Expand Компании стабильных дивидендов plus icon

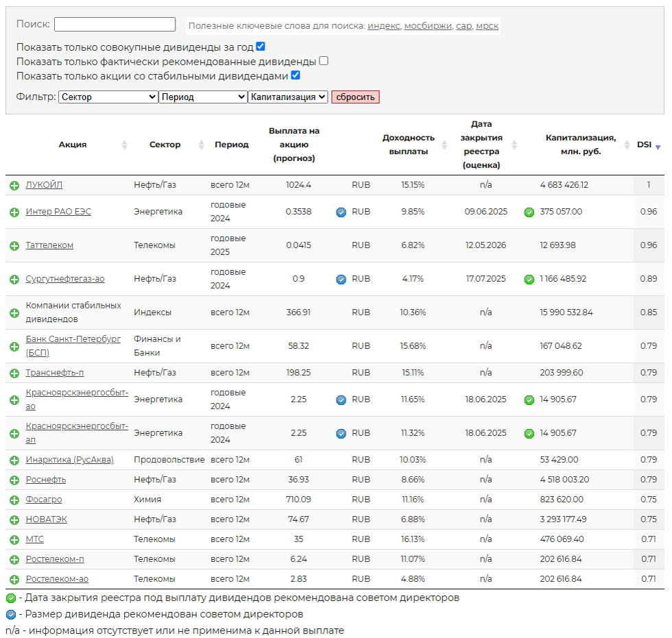coord(14,313)
